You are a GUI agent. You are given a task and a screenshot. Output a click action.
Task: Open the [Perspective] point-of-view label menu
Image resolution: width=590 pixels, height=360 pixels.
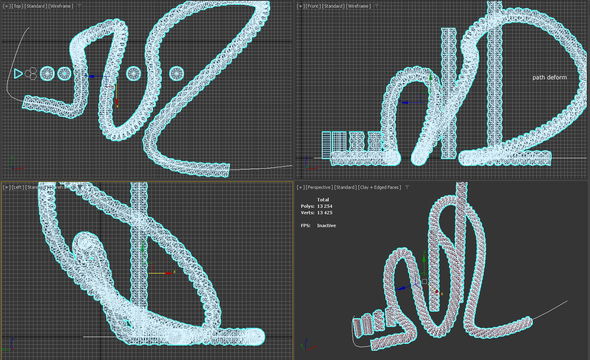(x=319, y=187)
